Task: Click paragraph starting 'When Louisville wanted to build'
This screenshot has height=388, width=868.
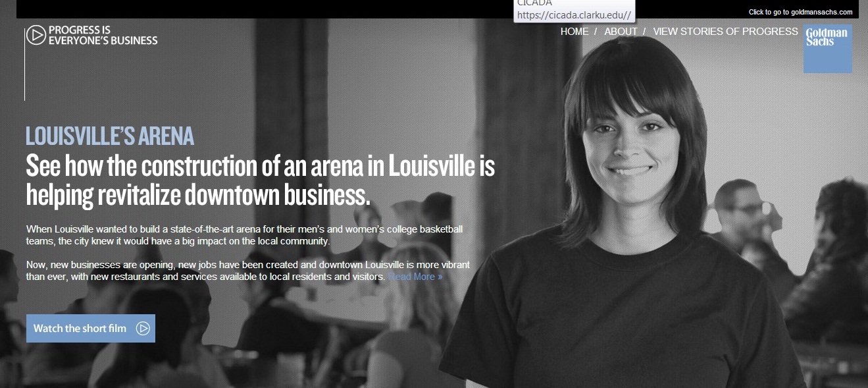Action: pos(244,235)
